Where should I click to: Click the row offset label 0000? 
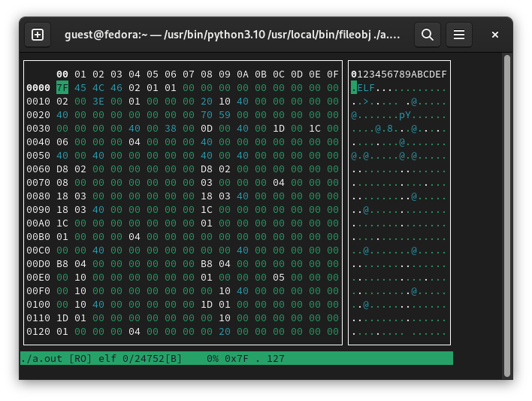click(x=38, y=88)
